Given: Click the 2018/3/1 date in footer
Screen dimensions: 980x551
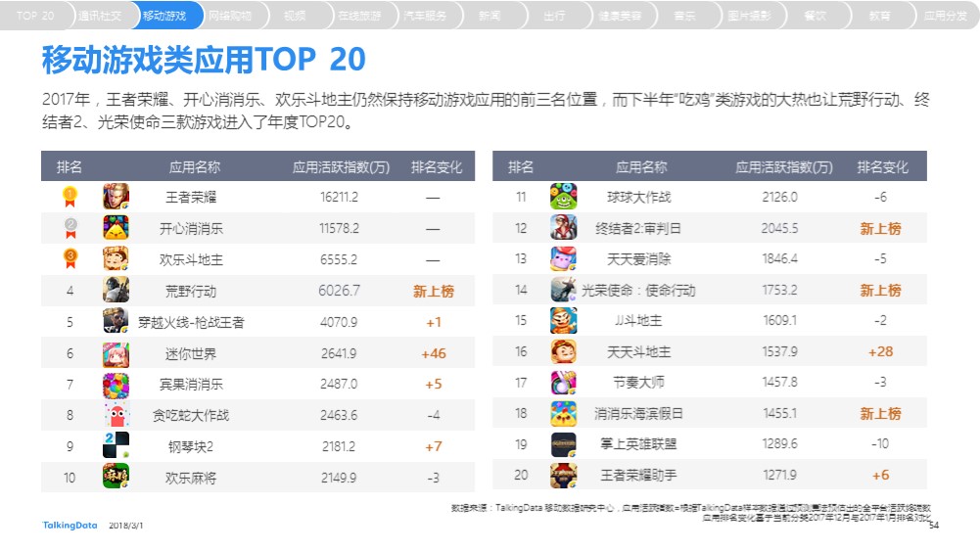Looking at the screenshot, I should [x=126, y=526].
